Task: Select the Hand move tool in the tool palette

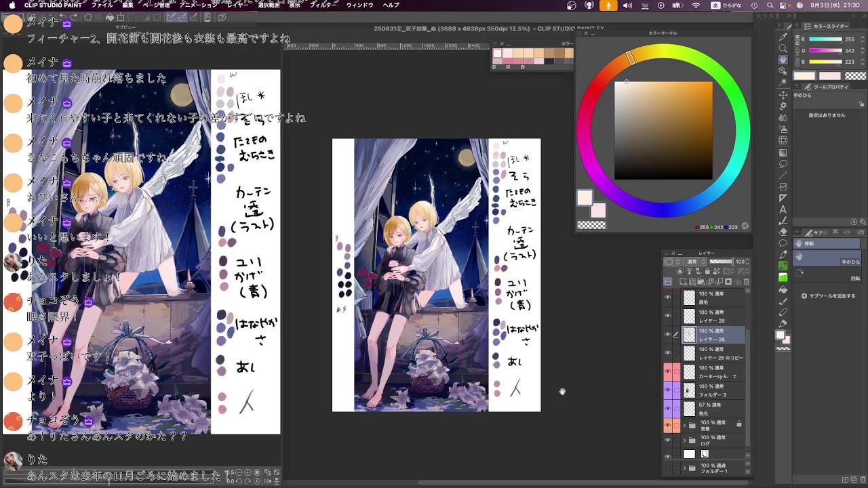Action: pyautogui.click(x=783, y=60)
